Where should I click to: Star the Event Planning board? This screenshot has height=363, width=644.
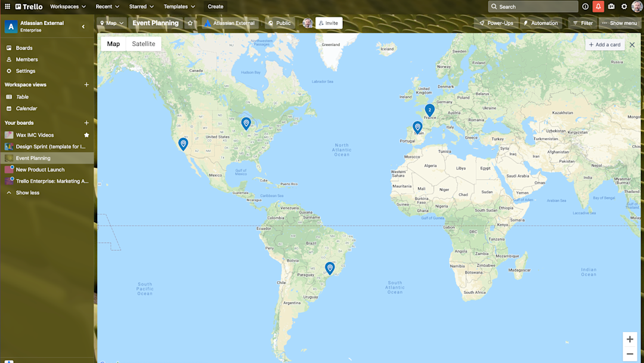coord(190,23)
